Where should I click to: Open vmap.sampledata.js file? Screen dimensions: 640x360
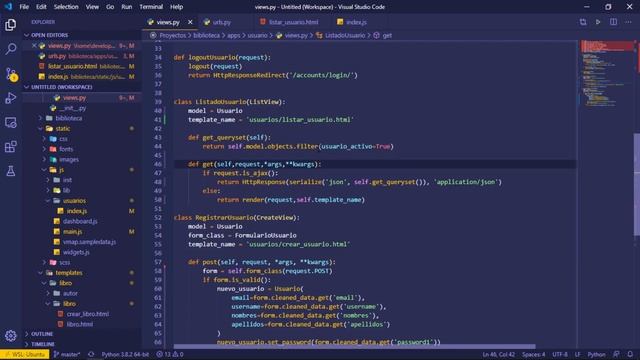tap(89, 242)
